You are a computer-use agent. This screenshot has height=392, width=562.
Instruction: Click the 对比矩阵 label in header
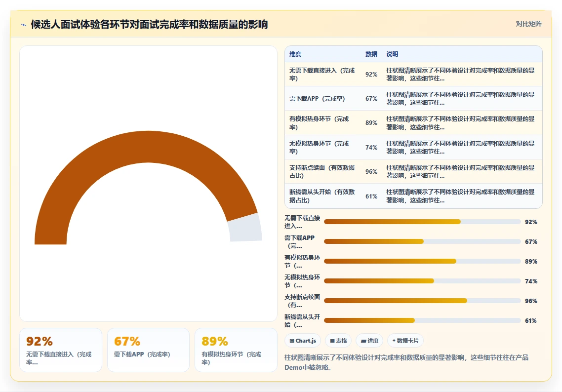[529, 24]
